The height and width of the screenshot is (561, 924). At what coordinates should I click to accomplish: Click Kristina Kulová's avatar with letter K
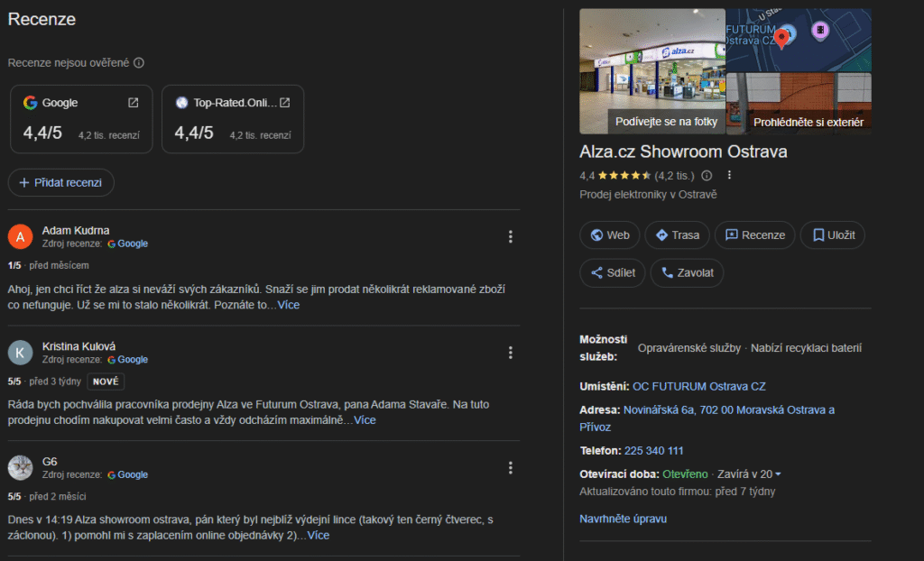[20, 353]
